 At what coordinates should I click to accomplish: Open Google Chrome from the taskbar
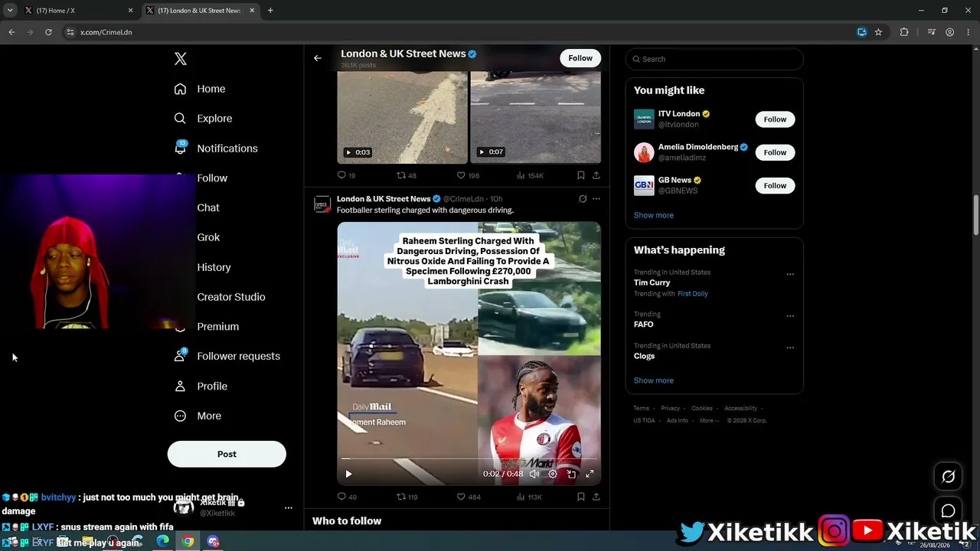188,541
